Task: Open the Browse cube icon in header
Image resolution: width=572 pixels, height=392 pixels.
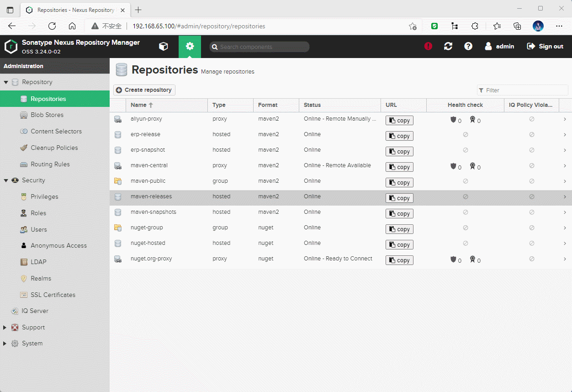Action: (x=163, y=46)
